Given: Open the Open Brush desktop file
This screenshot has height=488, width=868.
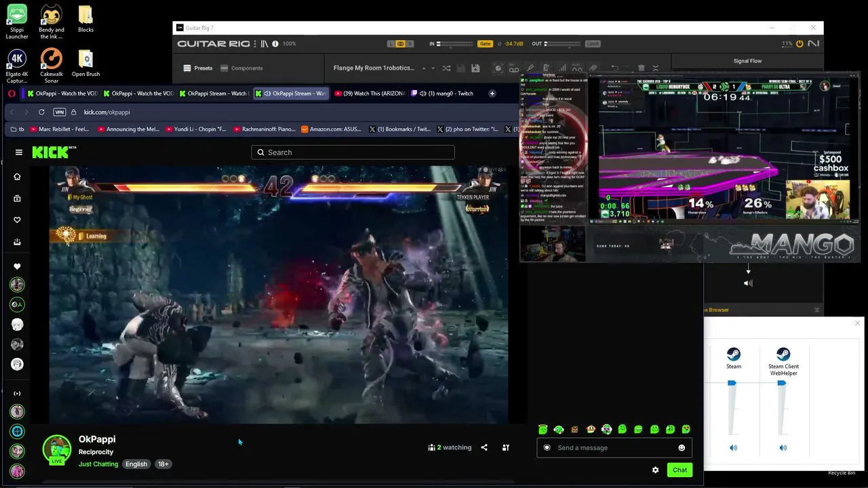Looking at the screenshot, I should click(x=85, y=64).
